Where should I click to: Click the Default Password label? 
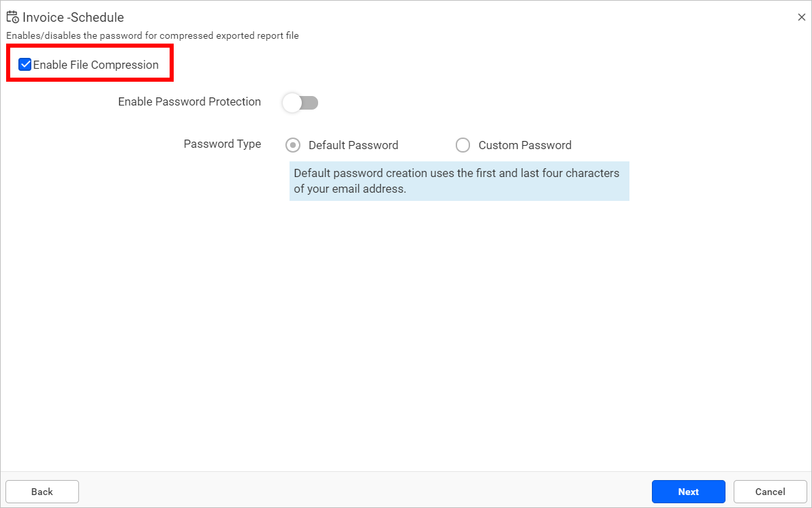[352, 145]
